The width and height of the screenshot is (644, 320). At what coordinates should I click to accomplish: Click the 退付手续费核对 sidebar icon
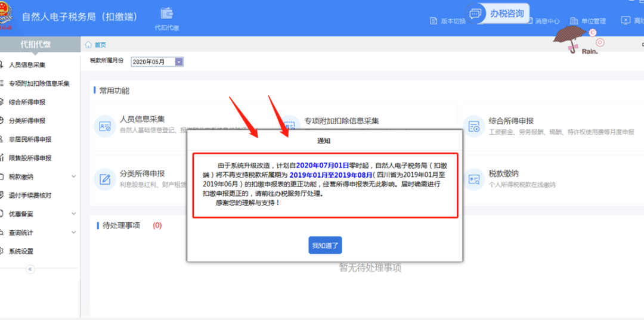(x=2, y=195)
